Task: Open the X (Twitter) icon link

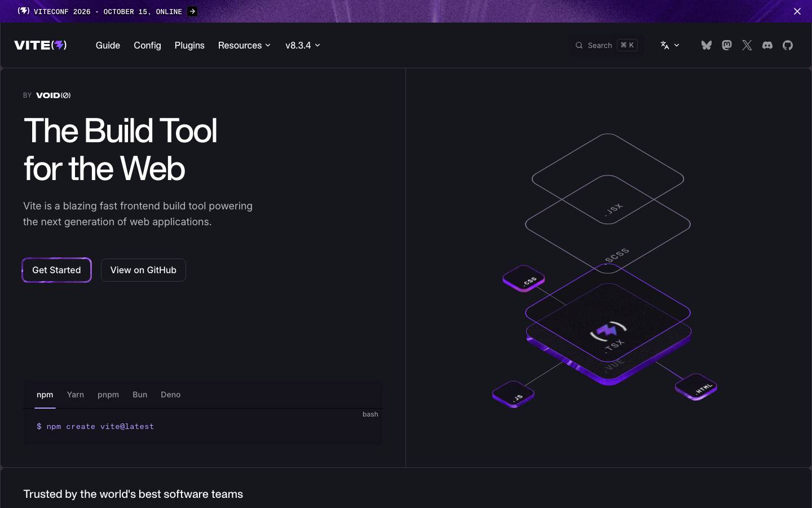Action: tap(747, 45)
